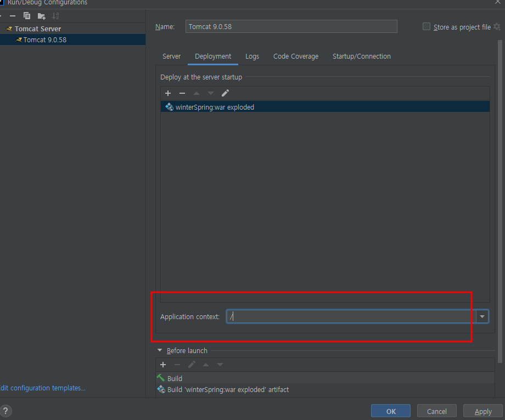Image resolution: width=505 pixels, height=420 pixels.
Task: Remove the Before launch task
Action: (177, 365)
